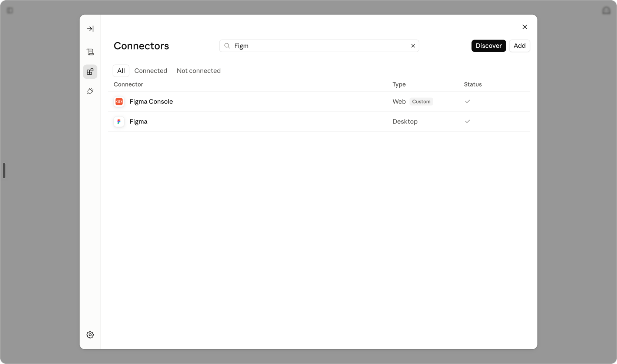The width and height of the screenshot is (617, 364).
Task: Click the Connector column header
Action: click(x=128, y=84)
